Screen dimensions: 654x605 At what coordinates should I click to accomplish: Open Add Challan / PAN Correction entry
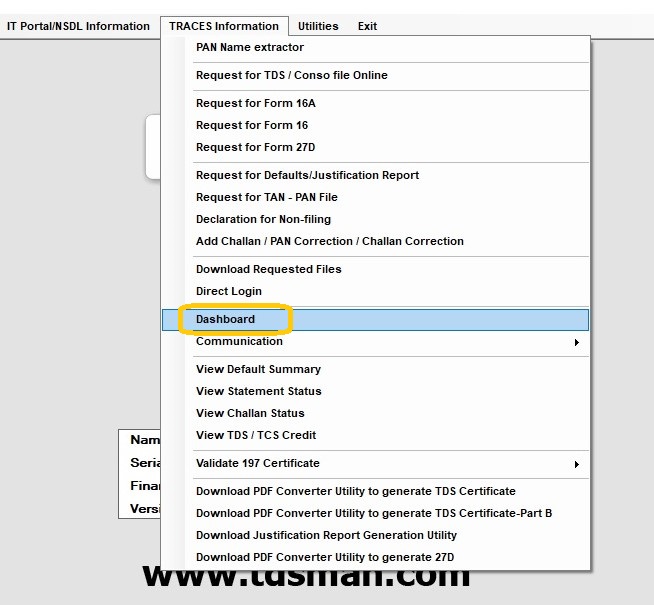[x=329, y=242]
